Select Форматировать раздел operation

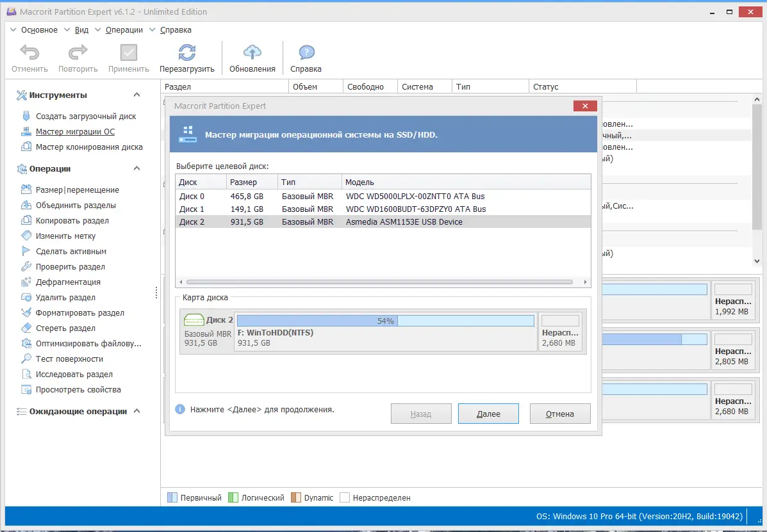click(x=79, y=312)
